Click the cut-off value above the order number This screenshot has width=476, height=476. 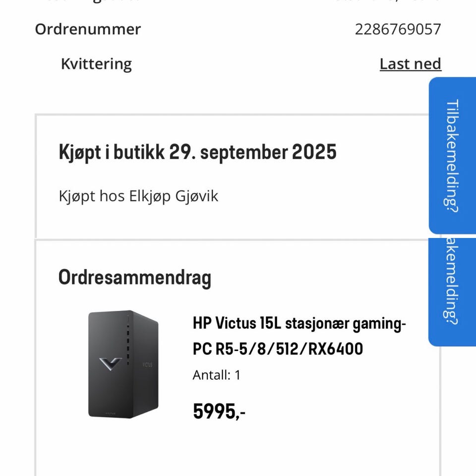tap(386, 1)
